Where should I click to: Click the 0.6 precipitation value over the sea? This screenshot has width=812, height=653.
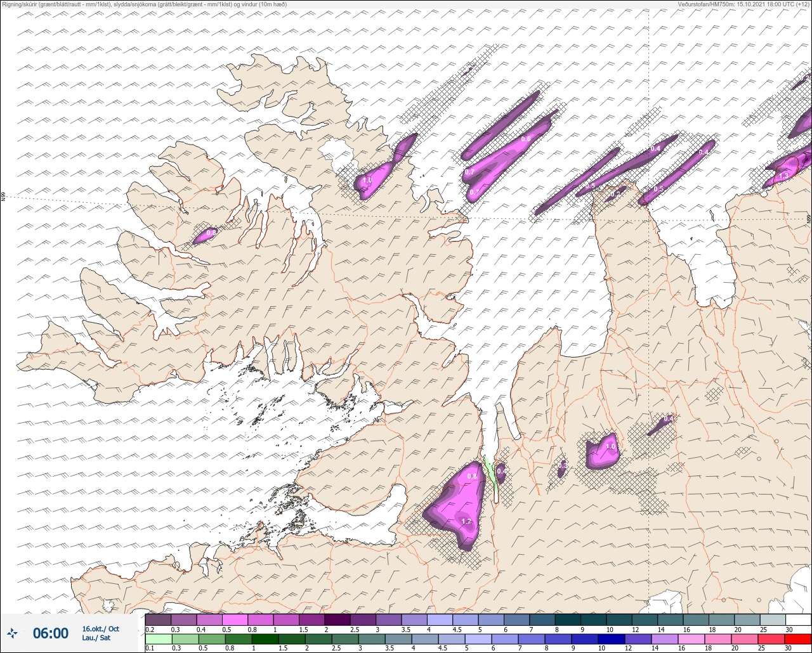tap(525, 139)
